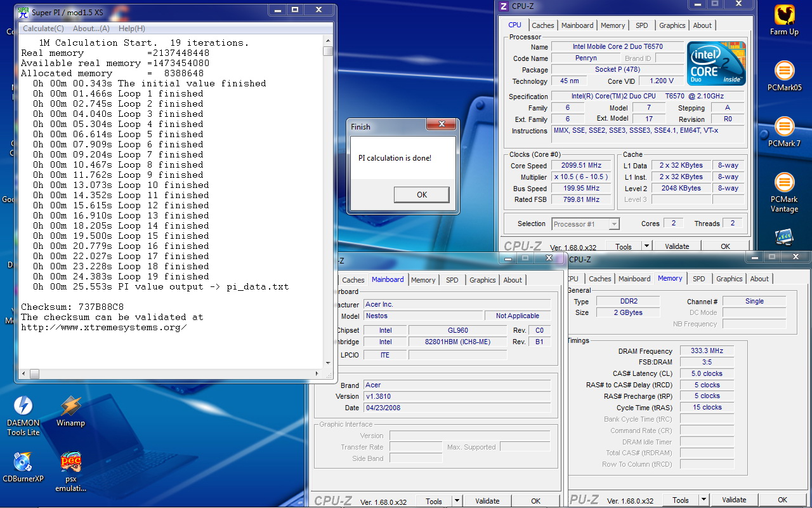Select the CPU tab in top CPU-Z window
812x508 pixels.
click(515, 25)
